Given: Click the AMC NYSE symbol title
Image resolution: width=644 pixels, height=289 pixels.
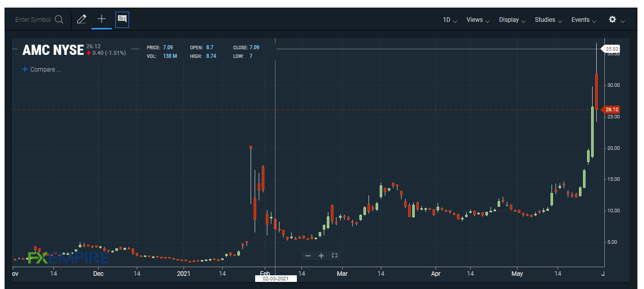Looking at the screenshot, I should pos(53,50).
